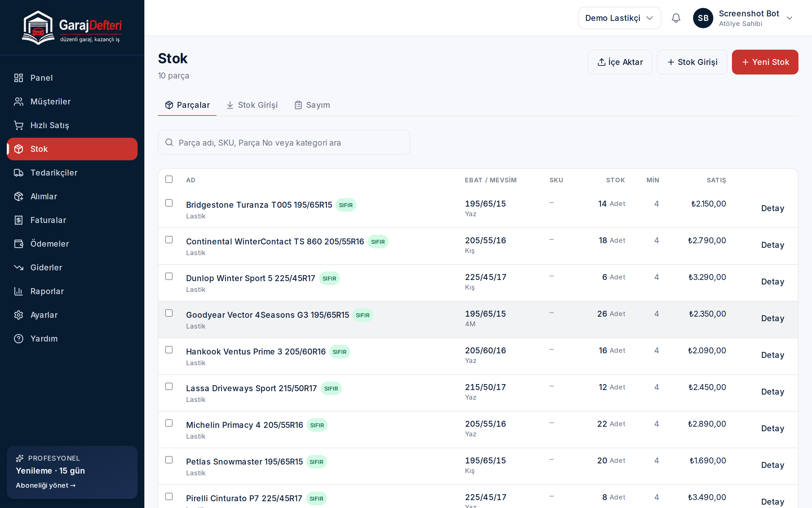The image size is (812, 508).
Task: Click the Aboneliği yönet link
Action: point(46,485)
